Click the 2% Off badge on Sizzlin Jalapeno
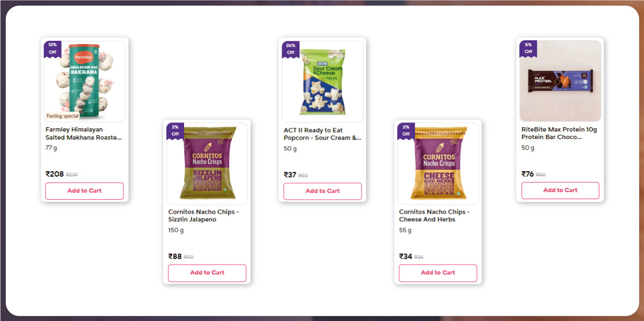 [175, 130]
